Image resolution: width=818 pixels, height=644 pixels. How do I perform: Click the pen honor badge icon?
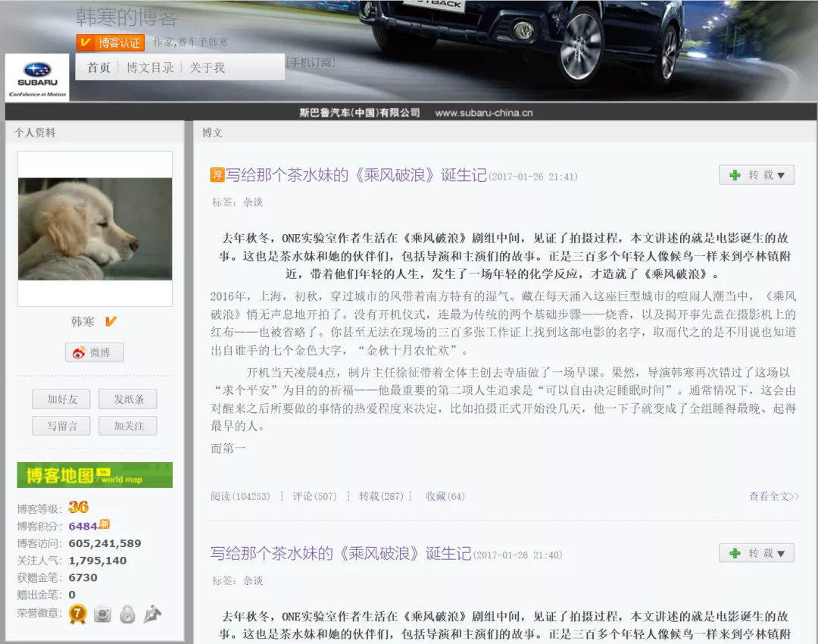[152, 614]
